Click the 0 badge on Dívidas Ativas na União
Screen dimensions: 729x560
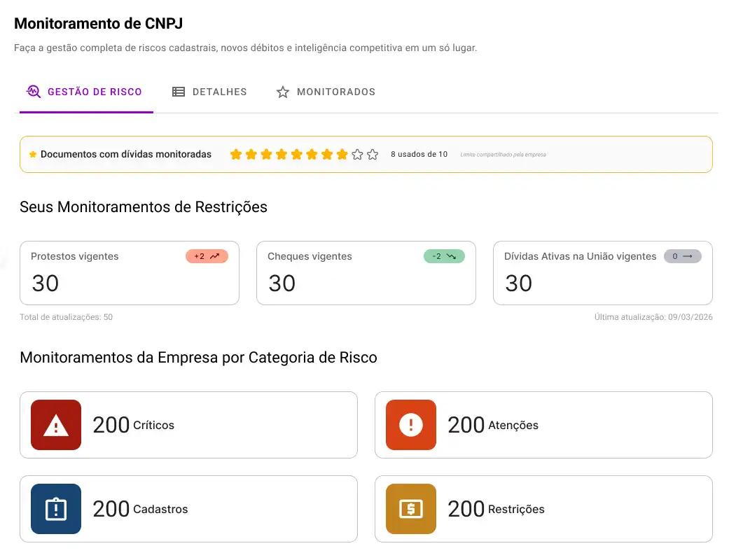(x=682, y=256)
